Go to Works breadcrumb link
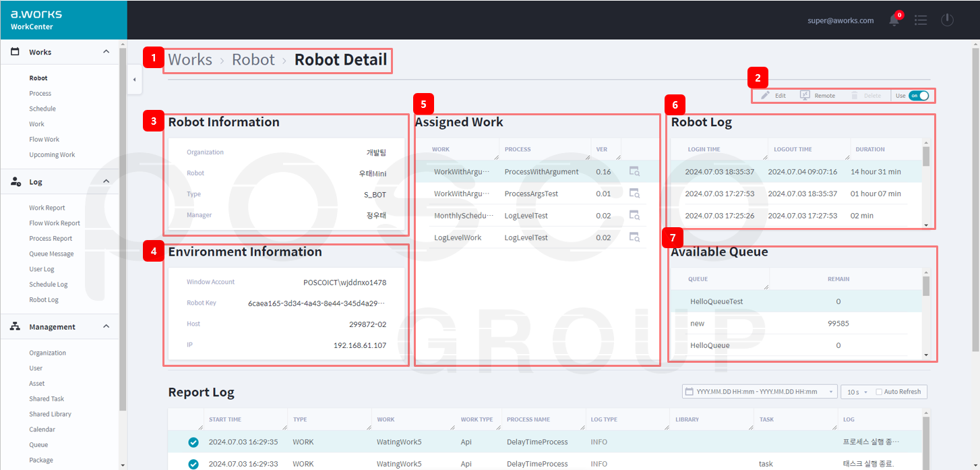This screenshot has width=980, height=470. [190, 59]
